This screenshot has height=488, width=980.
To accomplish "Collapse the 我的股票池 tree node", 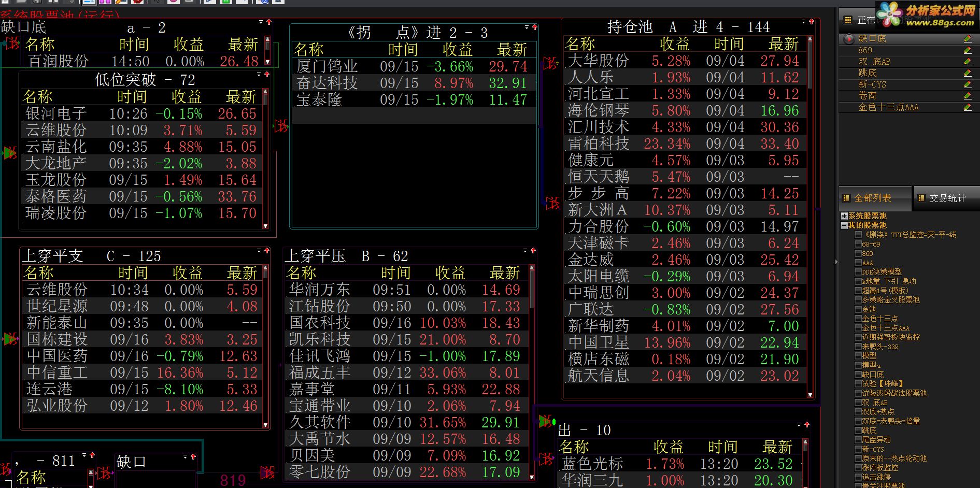I will tap(844, 225).
